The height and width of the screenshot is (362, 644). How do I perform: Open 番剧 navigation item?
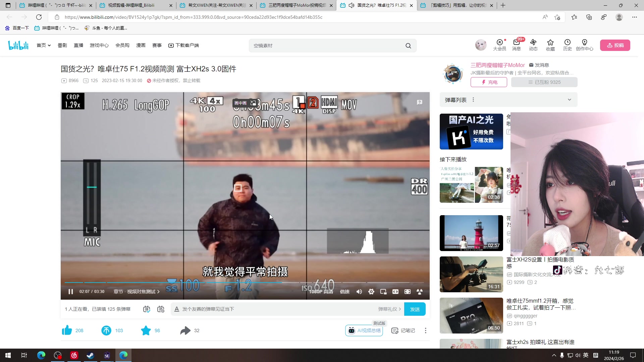pyautogui.click(x=62, y=45)
